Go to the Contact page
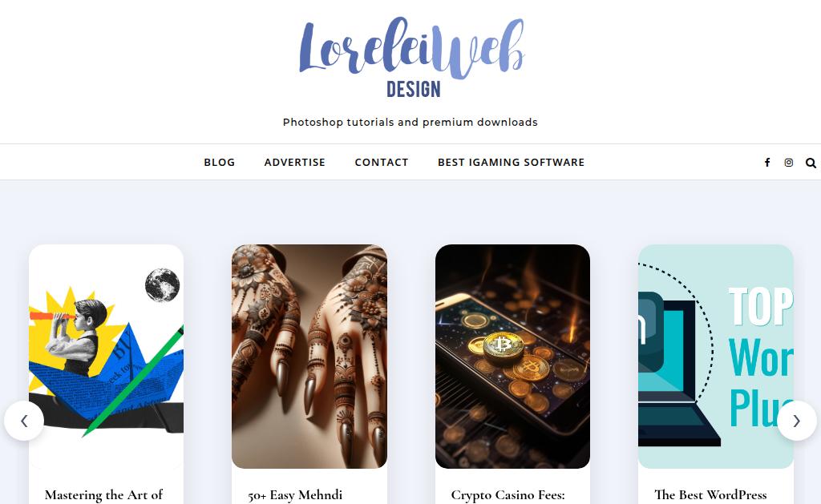This screenshot has width=821, height=504. click(382, 162)
